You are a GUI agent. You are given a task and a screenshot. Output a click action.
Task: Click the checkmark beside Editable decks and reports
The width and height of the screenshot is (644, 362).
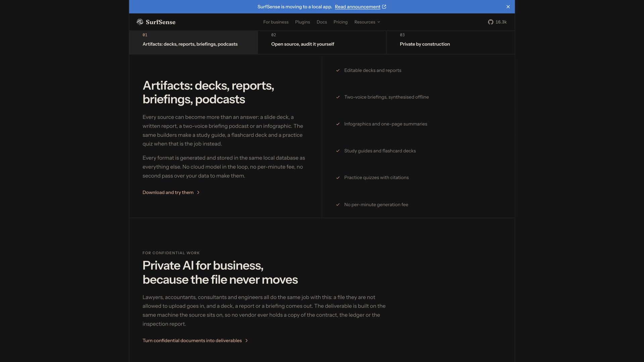click(x=338, y=70)
